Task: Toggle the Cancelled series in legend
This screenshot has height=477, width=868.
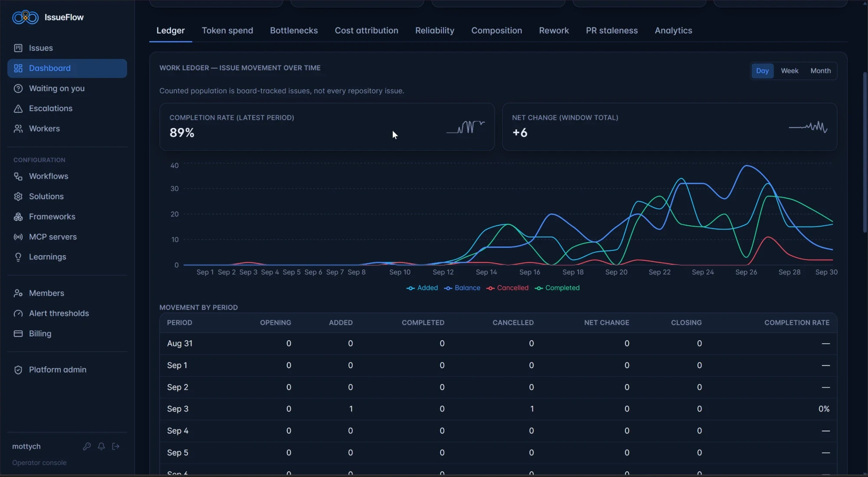Action: click(507, 288)
